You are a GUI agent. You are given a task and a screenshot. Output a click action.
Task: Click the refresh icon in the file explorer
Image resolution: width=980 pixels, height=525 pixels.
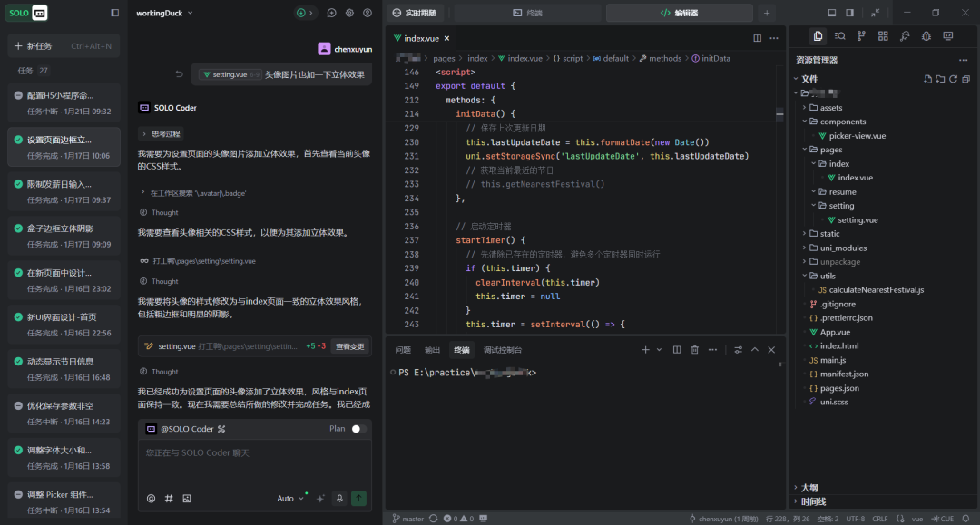[953, 80]
